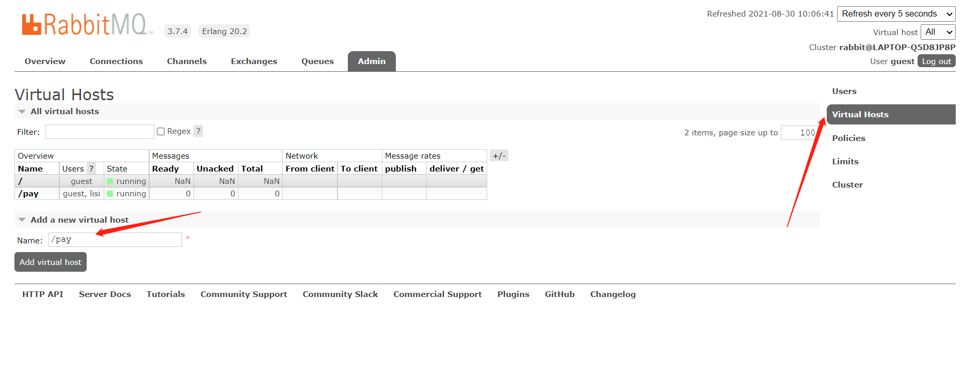Open Policies in the admin sidebar
The image size is (980, 374).
(848, 138)
